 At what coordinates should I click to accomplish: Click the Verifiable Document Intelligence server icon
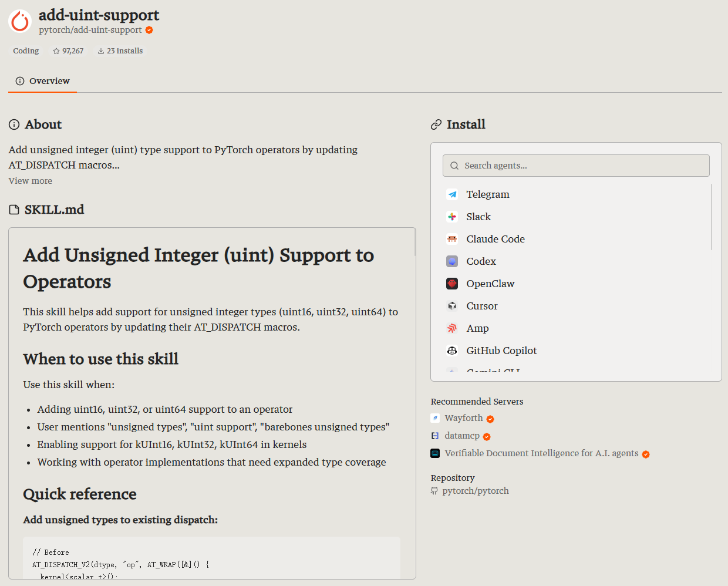[435, 453]
